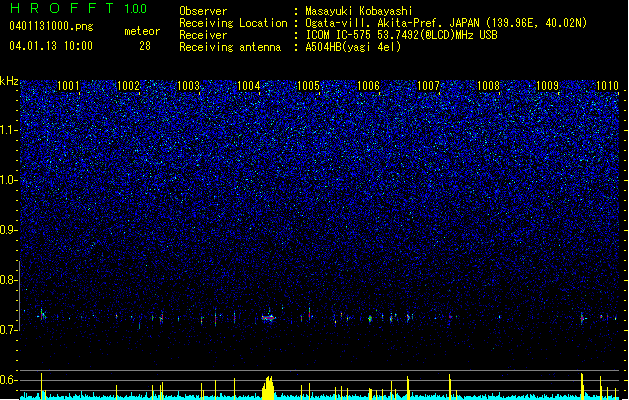This screenshot has width=629, height=400.
Task: Click the 1006 time marker
Action: pos(368,85)
